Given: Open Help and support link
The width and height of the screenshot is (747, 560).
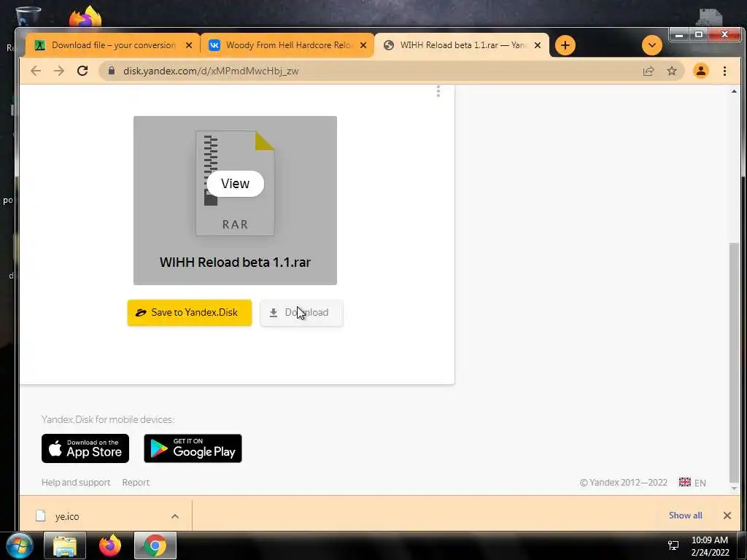Looking at the screenshot, I should [x=76, y=483].
